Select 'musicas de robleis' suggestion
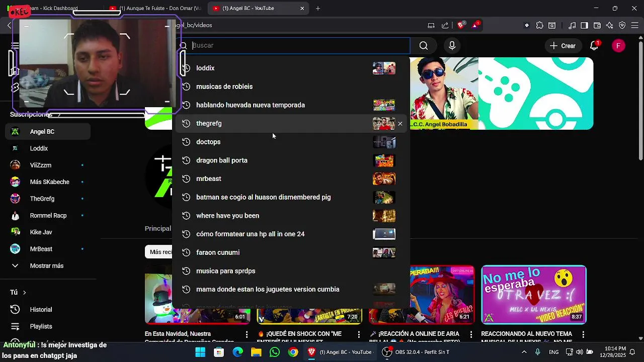Screen dimensions: 644x362 (x=291, y=86)
